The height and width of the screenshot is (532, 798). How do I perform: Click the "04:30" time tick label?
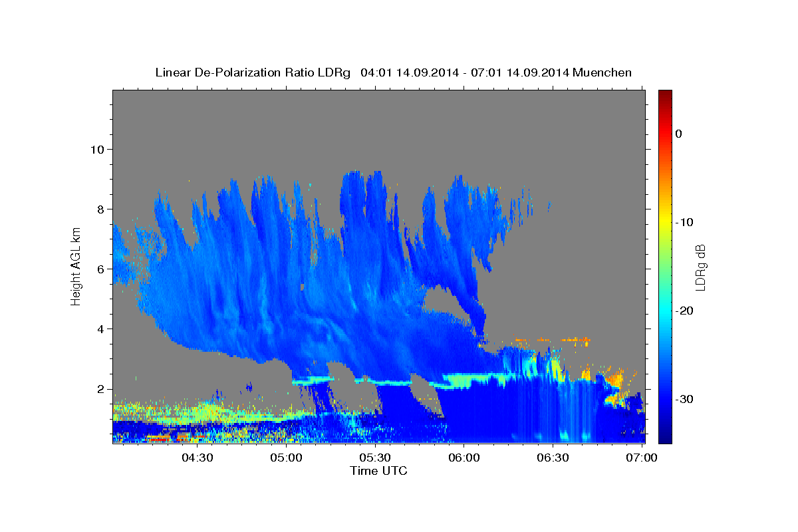(x=197, y=458)
